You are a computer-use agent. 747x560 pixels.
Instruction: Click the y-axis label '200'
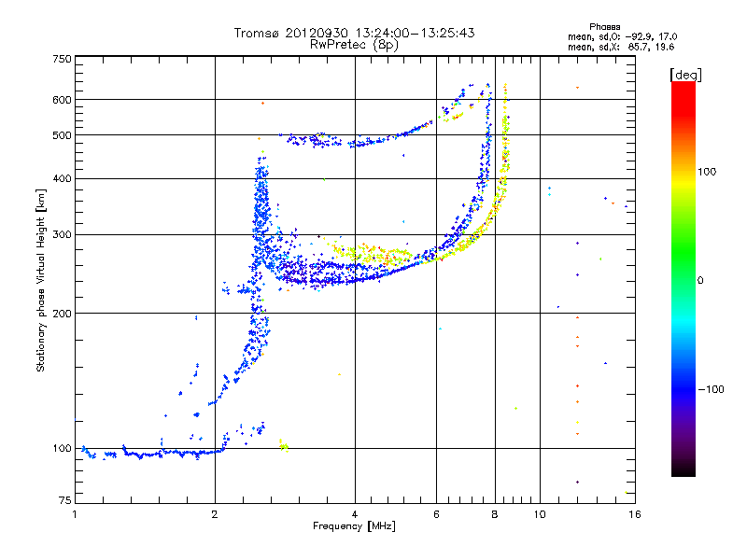[62, 314]
